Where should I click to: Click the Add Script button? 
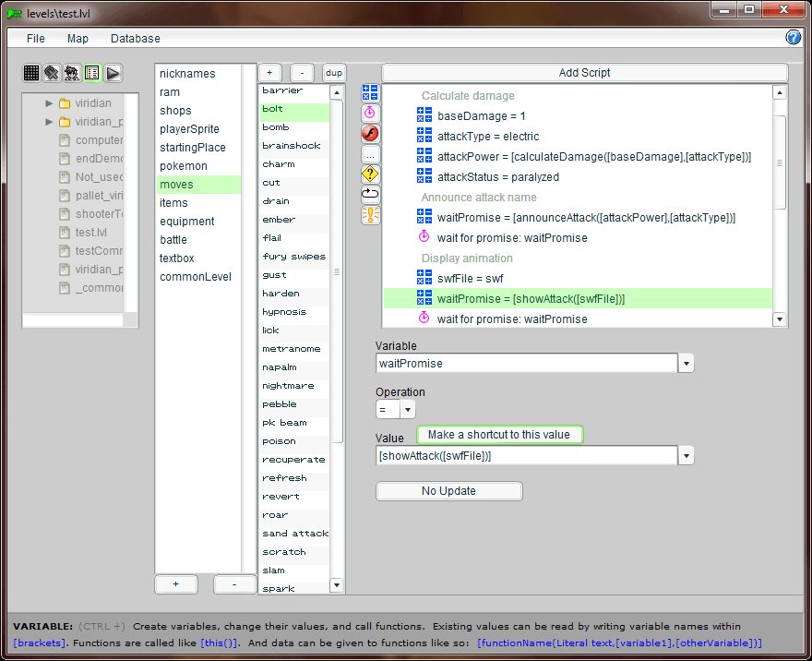pos(584,73)
